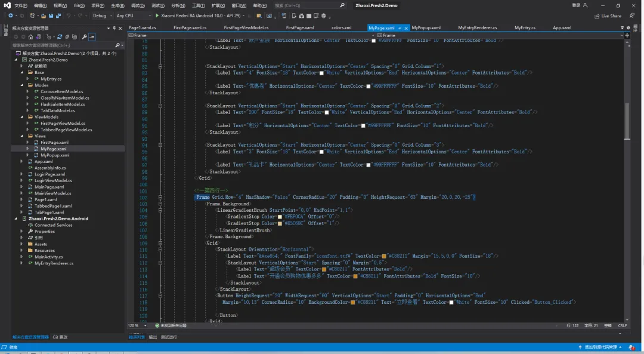Open the 输出 output tab at bottom
Viewport: 644px width, 354px height.
(x=153, y=337)
